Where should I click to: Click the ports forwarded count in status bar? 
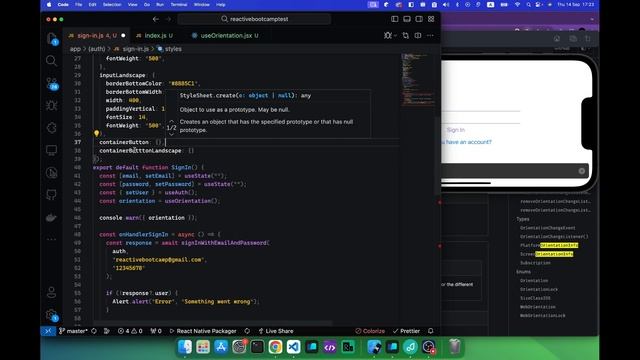[x=156, y=331]
